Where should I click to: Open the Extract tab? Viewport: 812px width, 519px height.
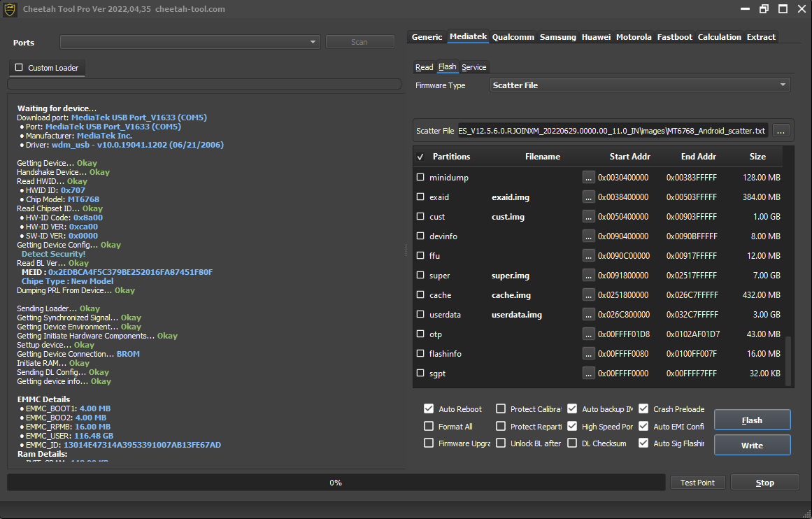pos(761,37)
